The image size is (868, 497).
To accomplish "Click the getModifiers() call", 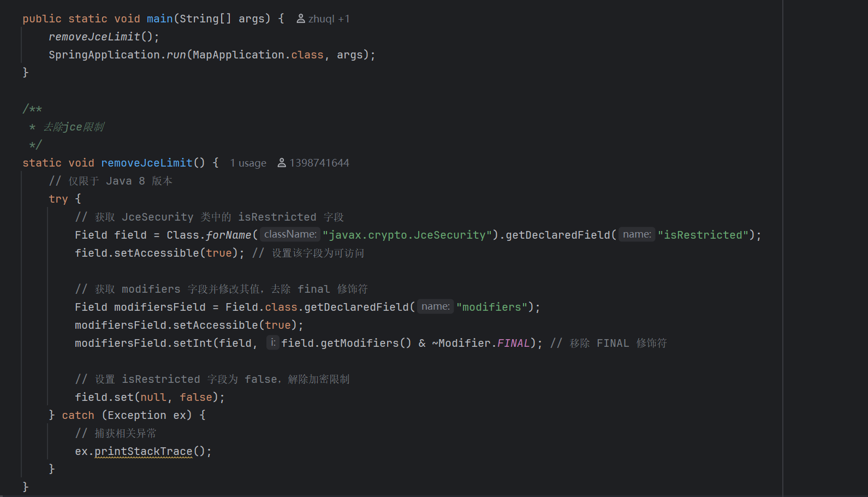I will [x=366, y=344].
